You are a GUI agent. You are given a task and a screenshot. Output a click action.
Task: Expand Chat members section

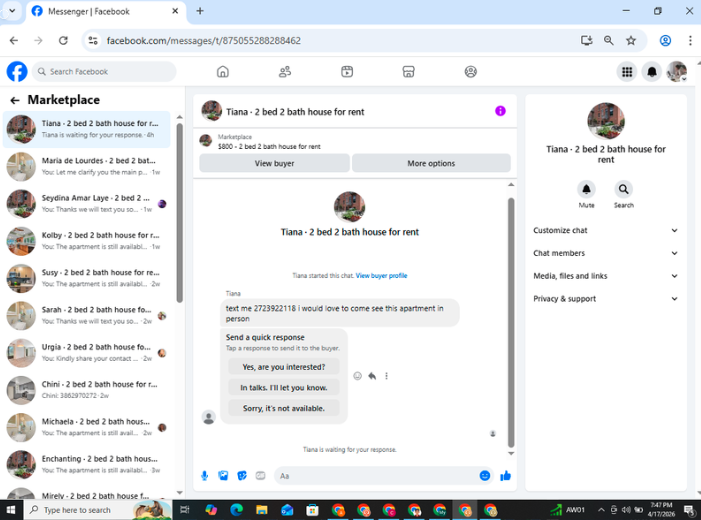[606, 253]
